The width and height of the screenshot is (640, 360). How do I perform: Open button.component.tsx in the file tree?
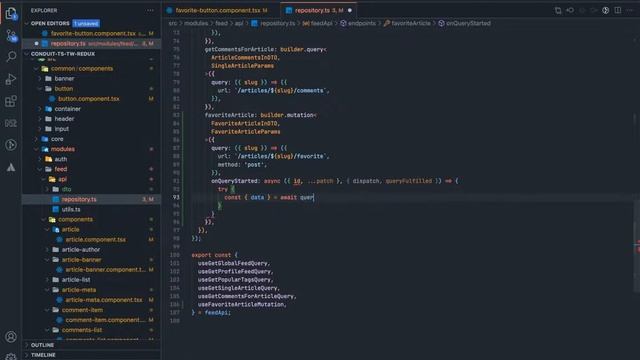pos(89,99)
